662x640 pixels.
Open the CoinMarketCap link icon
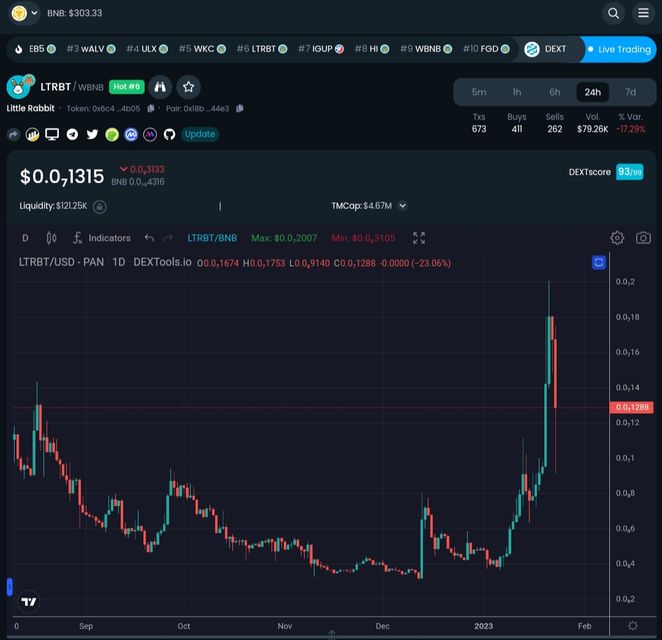coord(131,135)
